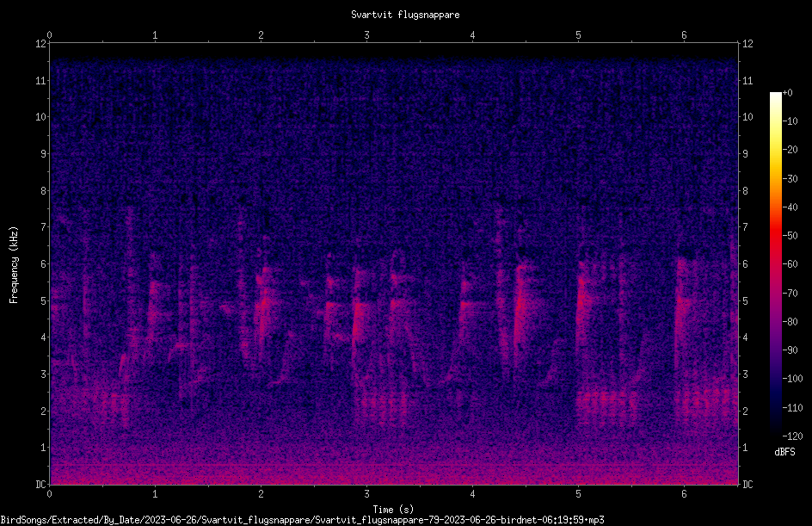Click the "-80" colorbar label
Viewport: 812px width, 526px height.
point(790,322)
